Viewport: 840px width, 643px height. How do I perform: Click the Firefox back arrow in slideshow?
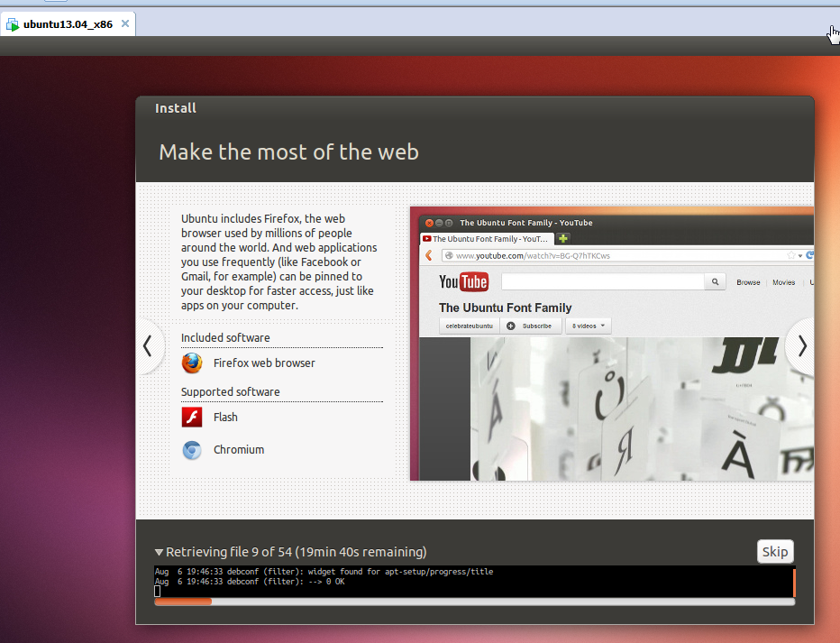(x=429, y=255)
